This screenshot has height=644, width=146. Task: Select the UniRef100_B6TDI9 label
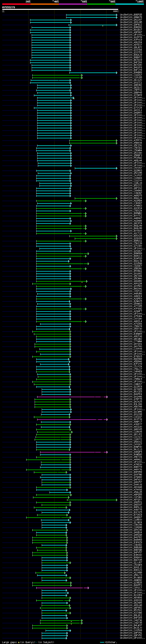(131, 60)
